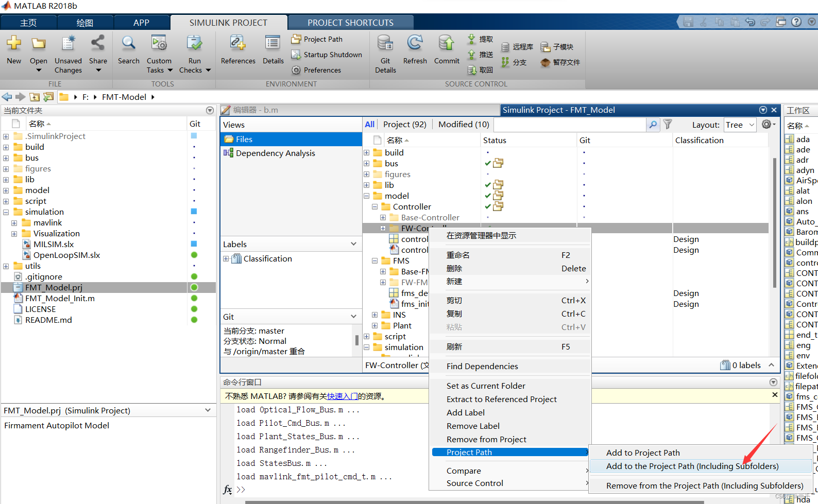Open the Layout Tree dropdown
This screenshot has height=504, width=818.
pos(739,125)
